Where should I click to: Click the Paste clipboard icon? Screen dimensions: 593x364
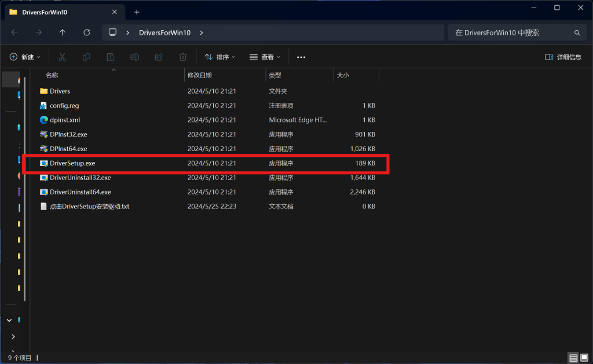(x=111, y=57)
